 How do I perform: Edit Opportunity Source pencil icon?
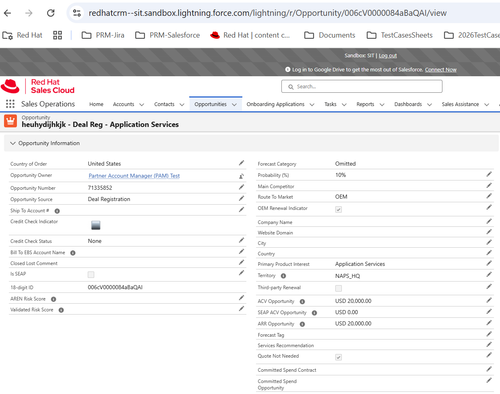pos(242,198)
